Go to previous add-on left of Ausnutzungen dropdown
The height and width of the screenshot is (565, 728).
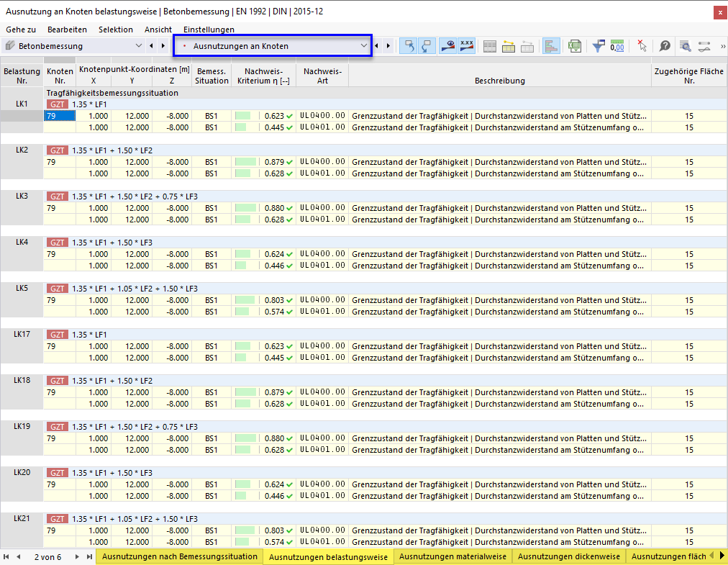pyautogui.click(x=151, y=46)
